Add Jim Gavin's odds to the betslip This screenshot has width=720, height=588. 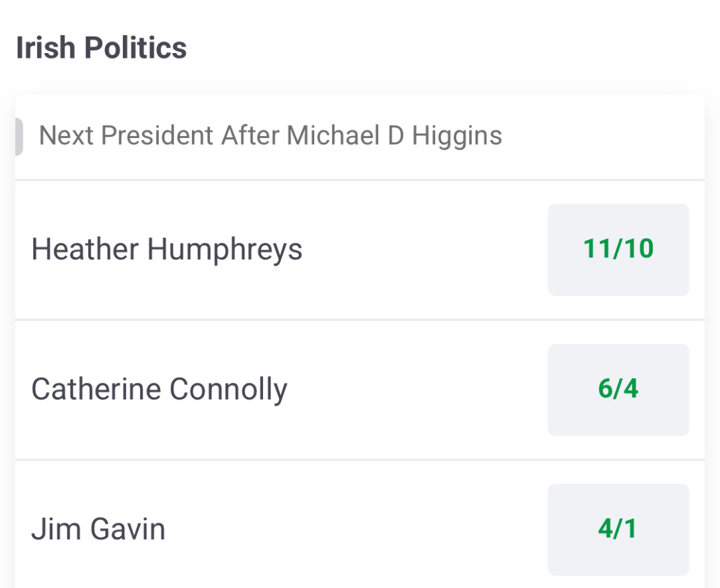[x=618, y=530]
